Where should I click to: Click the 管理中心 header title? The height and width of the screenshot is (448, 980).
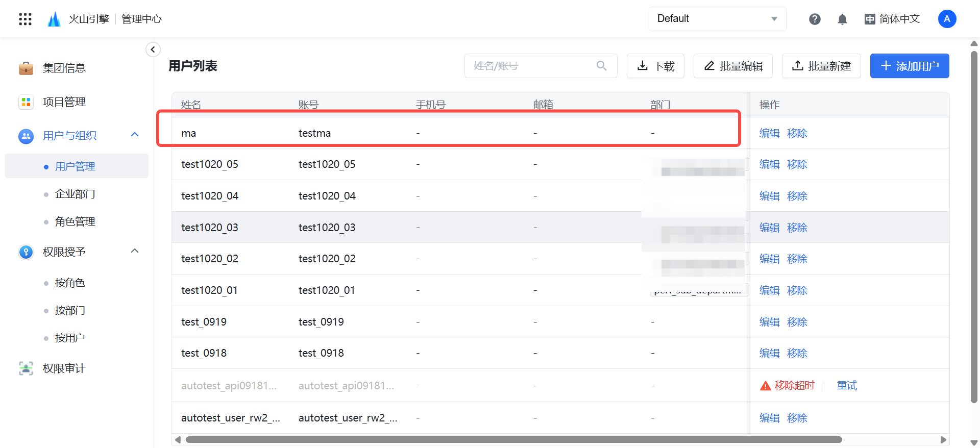click(141, 19)
